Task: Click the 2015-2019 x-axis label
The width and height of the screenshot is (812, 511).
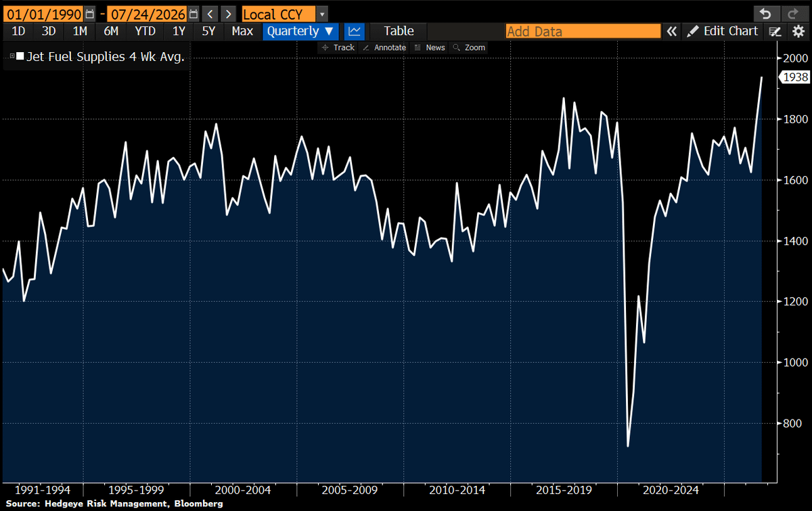Action: [565, 489]
